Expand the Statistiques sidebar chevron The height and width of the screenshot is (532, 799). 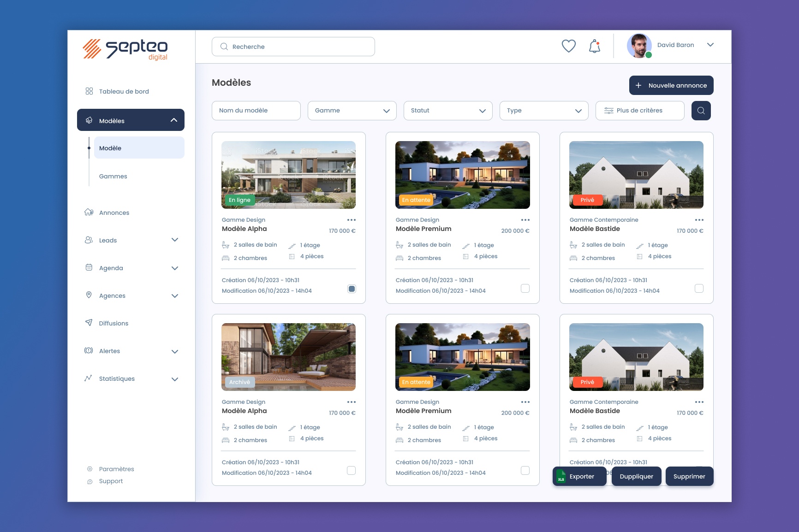tap(175, 379)
